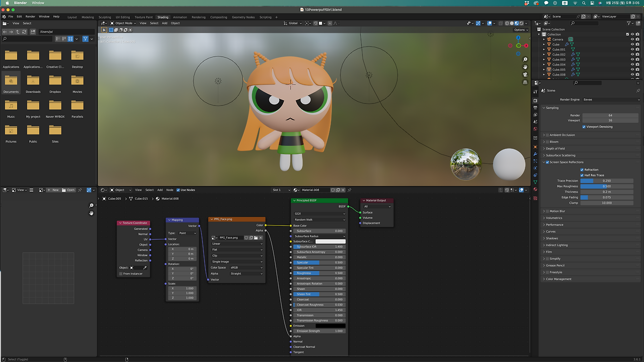
Task: Open the Material properties tab icon
Action: coord(535,189)
